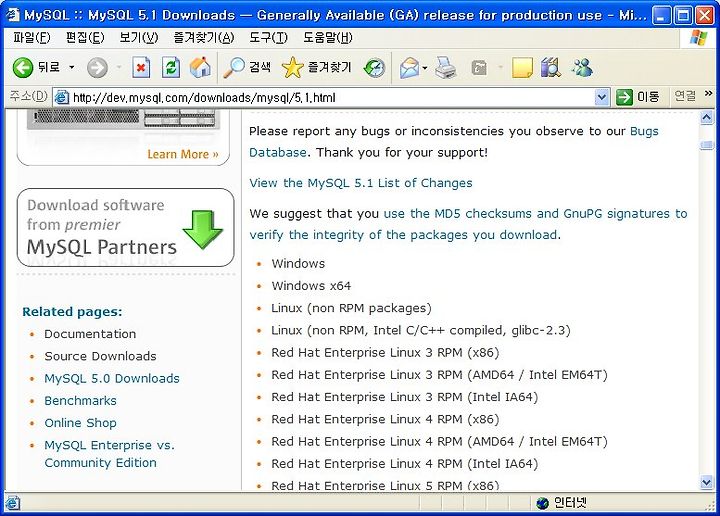Expand the address bar dropdown
Viewport: 720px width, 516px height.
(x=602, y=97)
